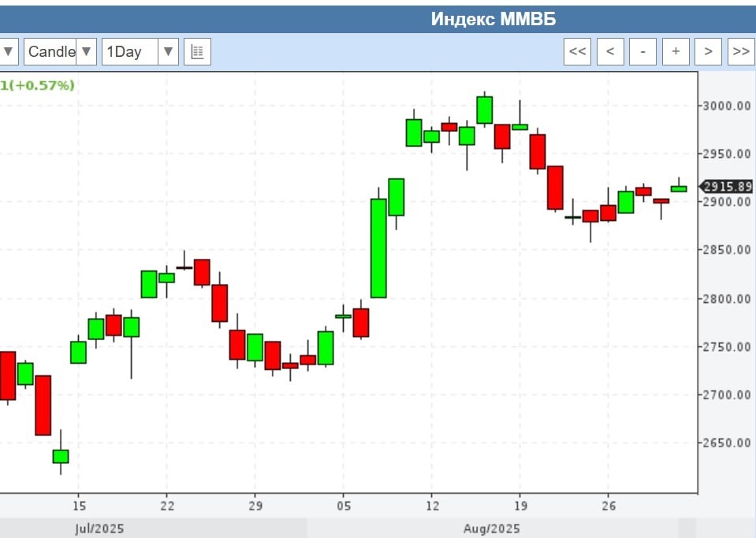
Task: Jump to chart start with << button
Action: coord(577,51)
